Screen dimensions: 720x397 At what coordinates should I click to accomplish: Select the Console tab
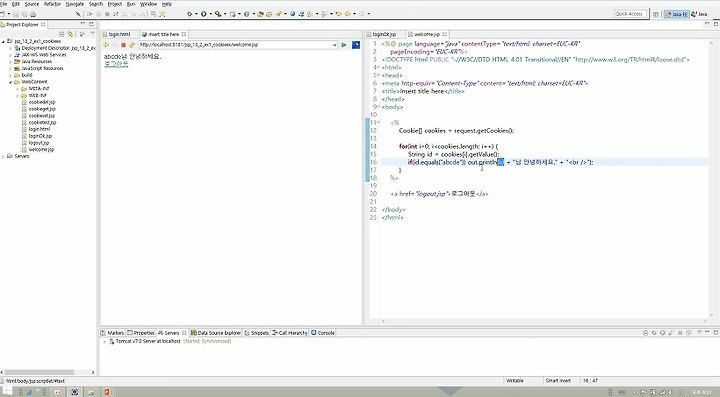pyautogui.click(x=323, y=333)
